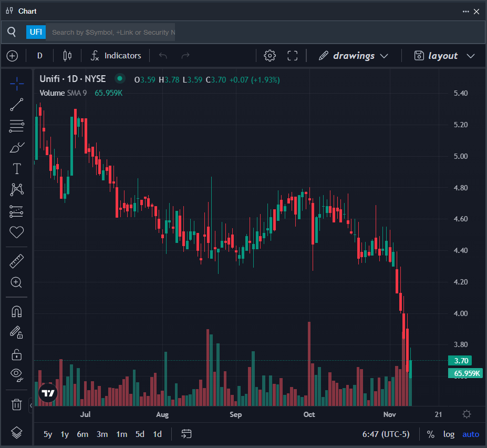487x448 pixels.
Task: Open the candlestick chart style selector
Action: 67,56
